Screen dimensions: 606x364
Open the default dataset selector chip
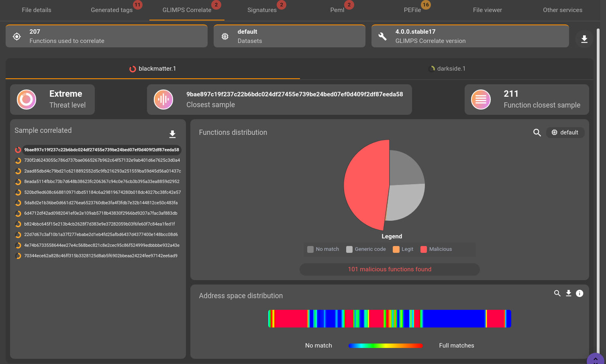pyautogui.click(x=565, y=132)
